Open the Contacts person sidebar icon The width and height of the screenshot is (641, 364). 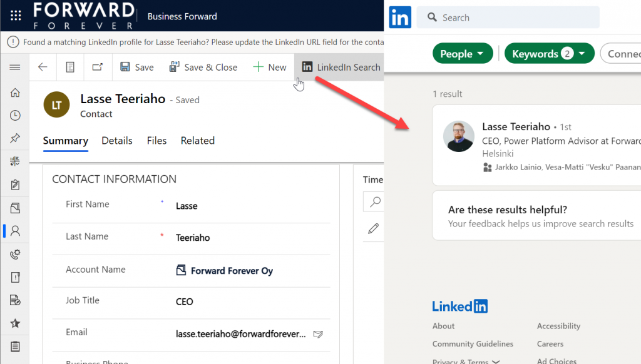(15, 231)
